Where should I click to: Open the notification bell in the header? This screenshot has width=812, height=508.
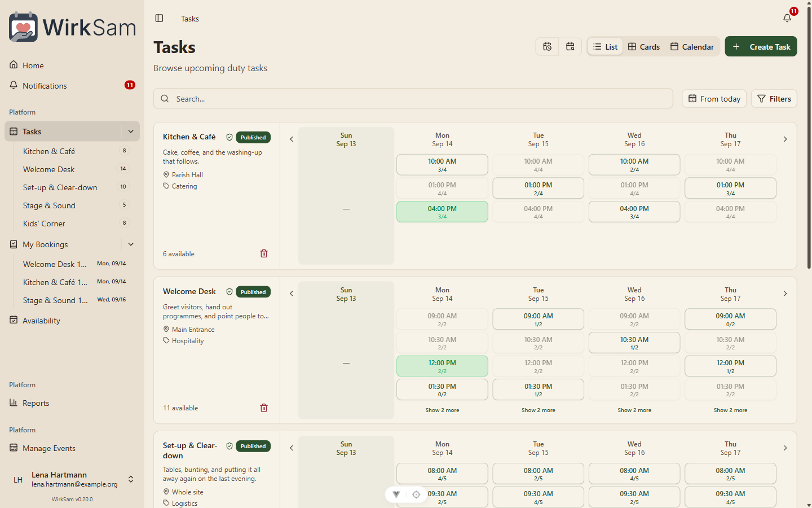pos(787,18)
